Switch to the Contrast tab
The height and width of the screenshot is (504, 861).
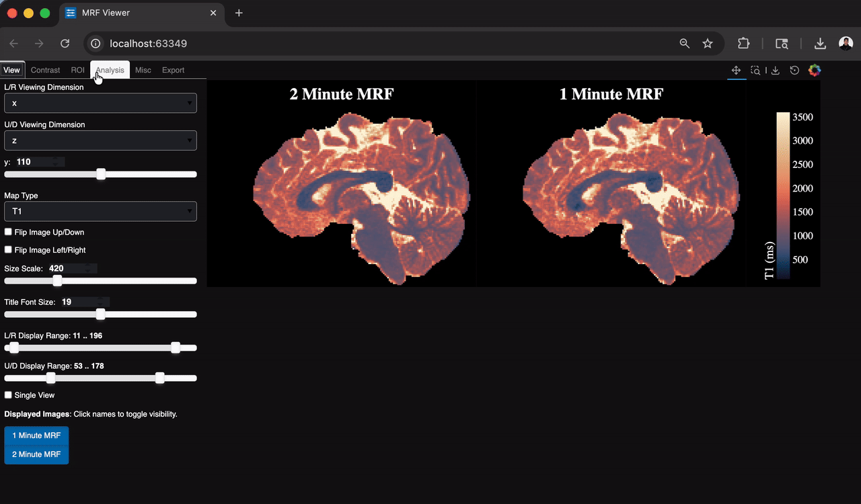(x=45, y=70)
